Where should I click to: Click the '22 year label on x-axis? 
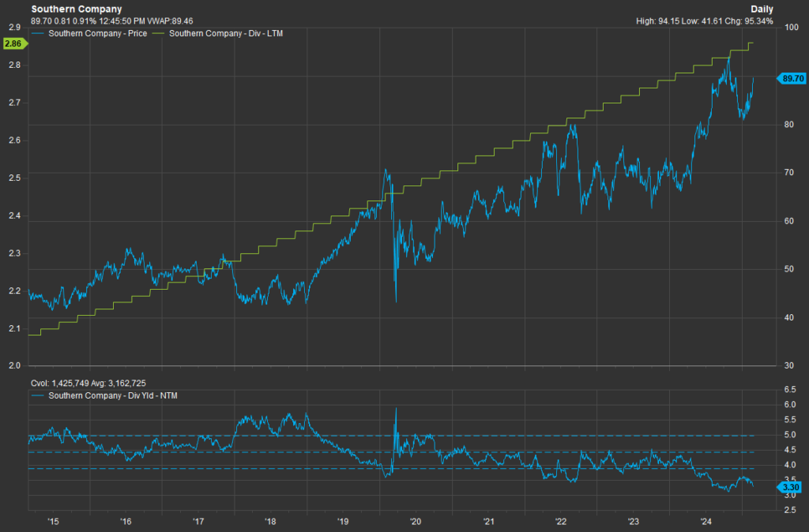click(560, 521)
